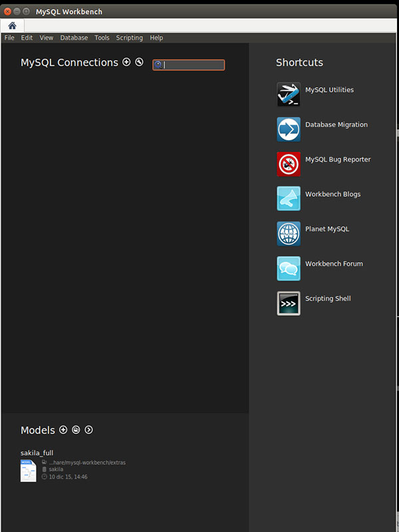Image resolution: width=399 pixels, height=532 pixels.
Task: Open the Home tab with house icon
Action: pos(12,25)
